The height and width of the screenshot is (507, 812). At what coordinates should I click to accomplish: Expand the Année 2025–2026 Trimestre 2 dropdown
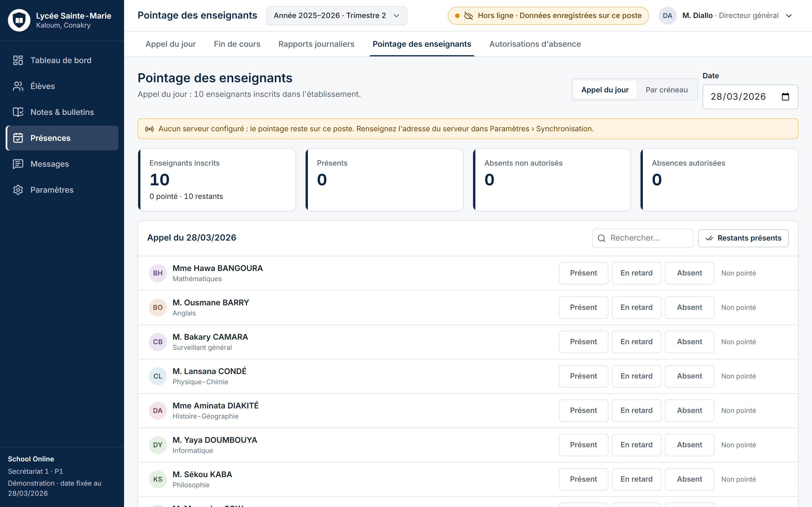[336, 16]
